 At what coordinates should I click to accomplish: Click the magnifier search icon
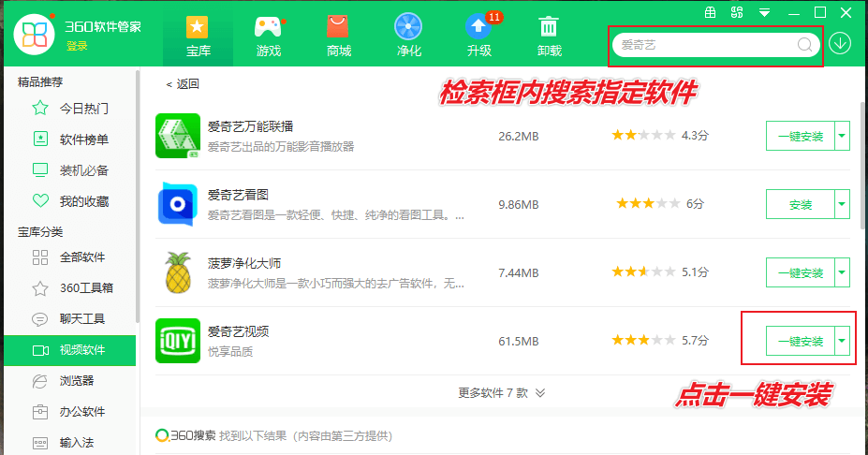pyautogui.click(x=805, y=45)
